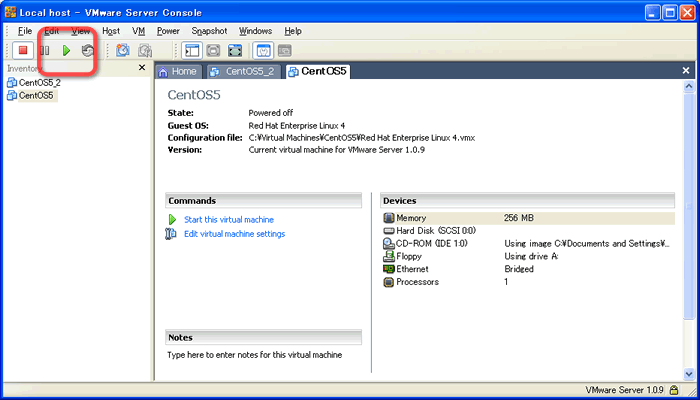Select CentOS5 in the Inventory list
The image size is (700, 400).
click(31, 96)
